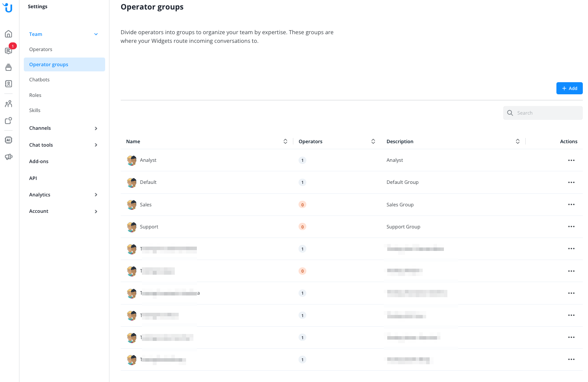The width and height of the screenshot is (588, 382).
Task: Open the home icon in left rail
Action: tap(9, 34)
